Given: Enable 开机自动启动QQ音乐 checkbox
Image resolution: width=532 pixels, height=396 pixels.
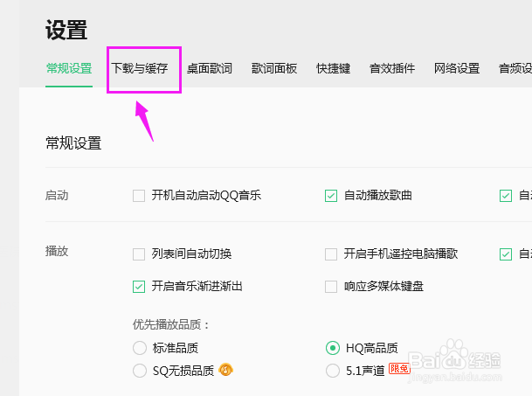Looking at the screenshot, I should (x=139, y=196).
